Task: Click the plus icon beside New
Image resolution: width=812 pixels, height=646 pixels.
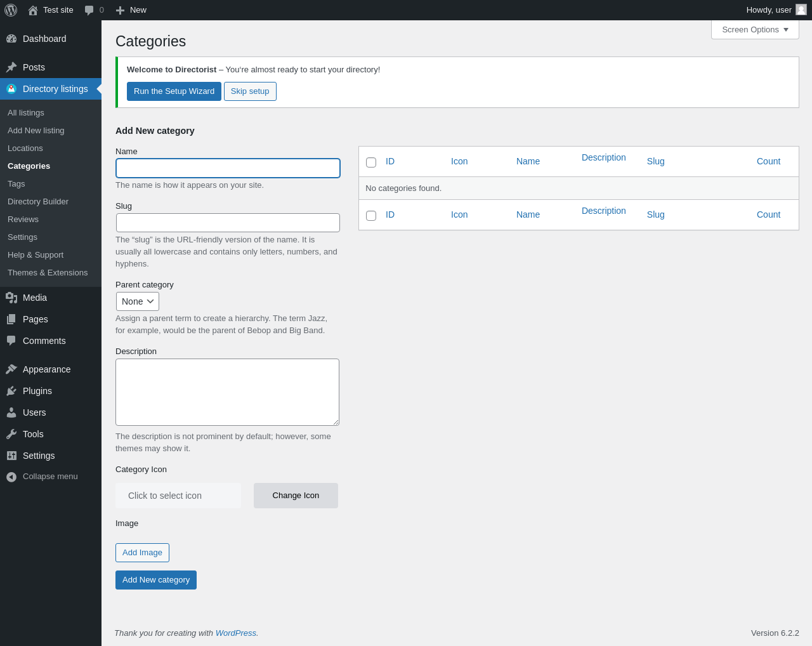Action: [x=120, y=10]
